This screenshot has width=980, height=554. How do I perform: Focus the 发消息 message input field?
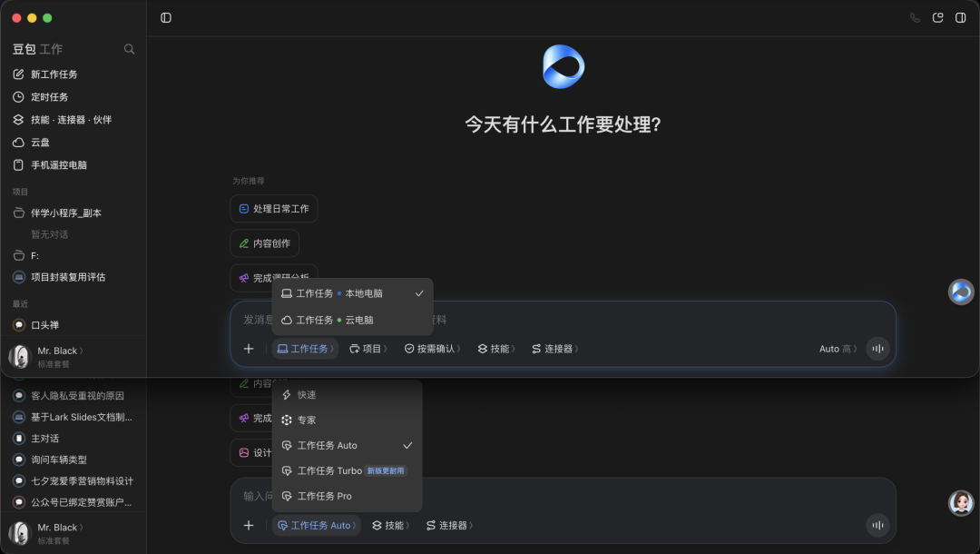pyautogui.click(x=563, y=320)
